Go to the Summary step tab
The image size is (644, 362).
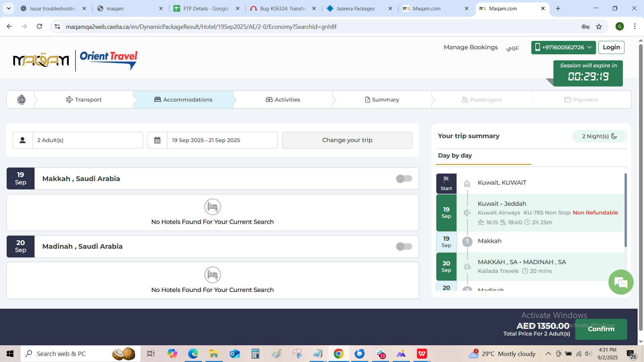coord(382,100)
